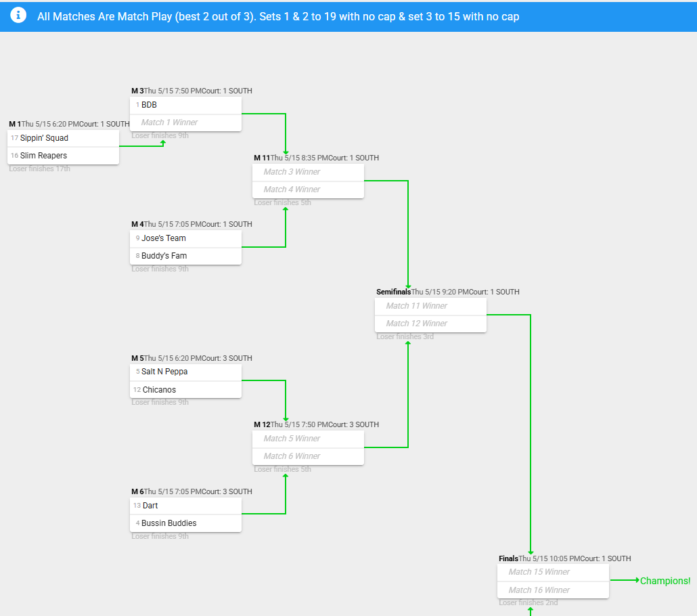Select Slim Reapers team entry
Image resolution: width=697 pixels, height=616 pixels.
[43, 156]
